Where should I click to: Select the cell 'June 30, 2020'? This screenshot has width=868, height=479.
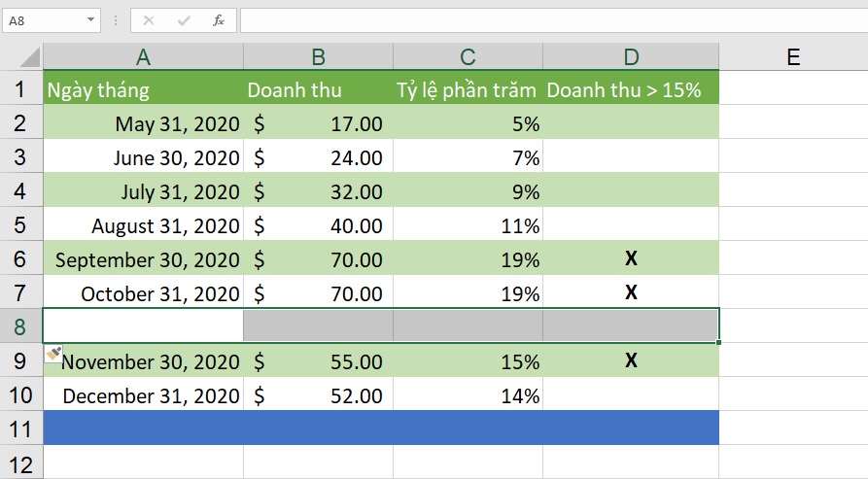tap(144, 156)
